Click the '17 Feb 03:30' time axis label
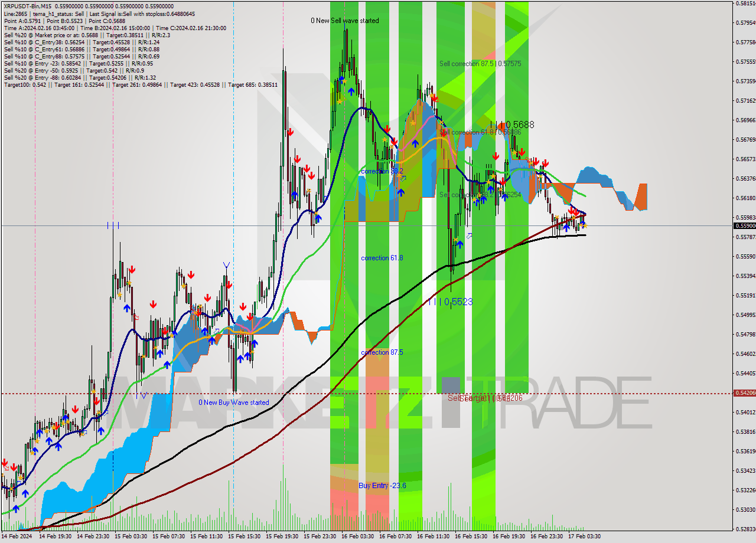This screenshot has height=543, width=756. (585, 537)
